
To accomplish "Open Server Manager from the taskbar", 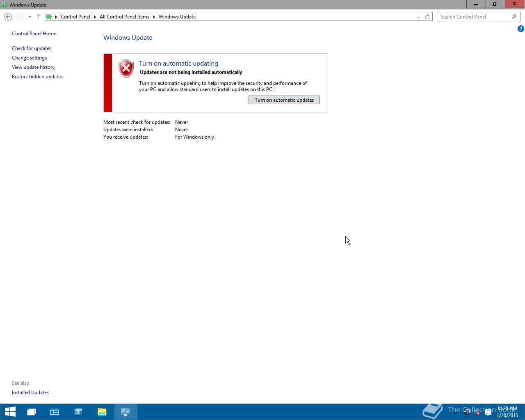I will pos(55,412).
